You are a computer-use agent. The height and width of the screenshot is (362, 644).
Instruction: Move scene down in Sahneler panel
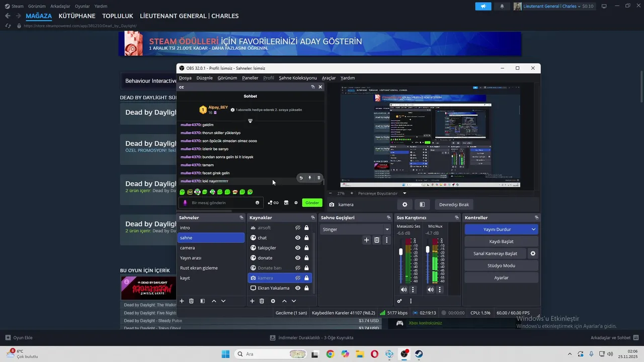pyautogui.click(x=223, y=301)
